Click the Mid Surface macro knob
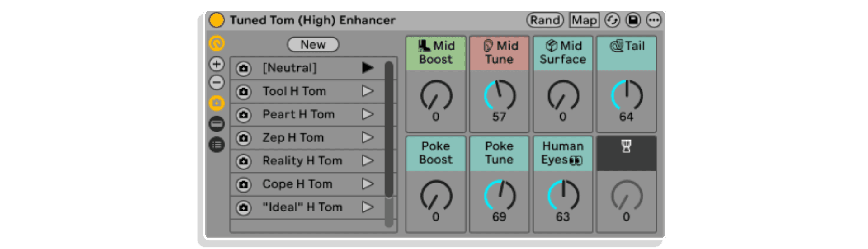Screen dimensions: 868x249 (563, 95)
